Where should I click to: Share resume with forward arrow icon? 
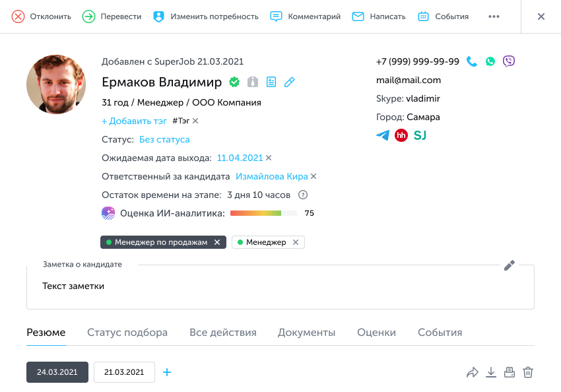[472, 372]
